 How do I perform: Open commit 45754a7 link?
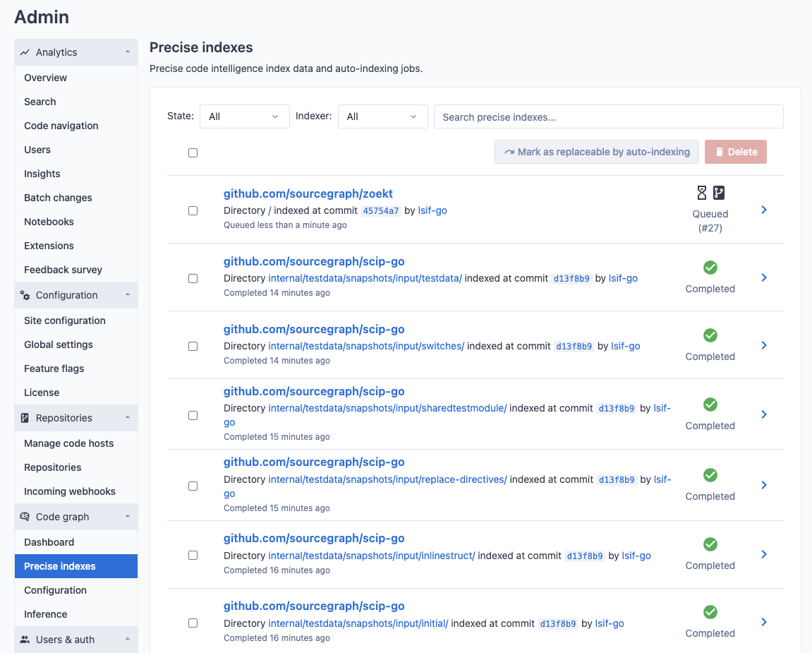point(381,211)
